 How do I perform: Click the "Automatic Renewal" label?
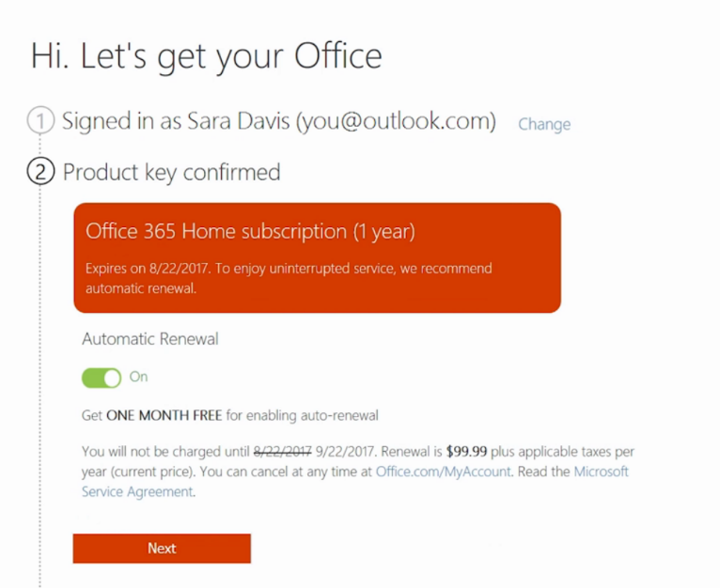[150, 339]
